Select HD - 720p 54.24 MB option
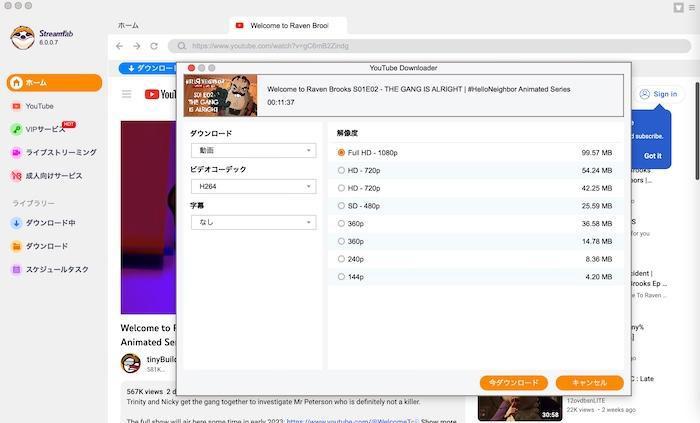 [x=475, y=170]
